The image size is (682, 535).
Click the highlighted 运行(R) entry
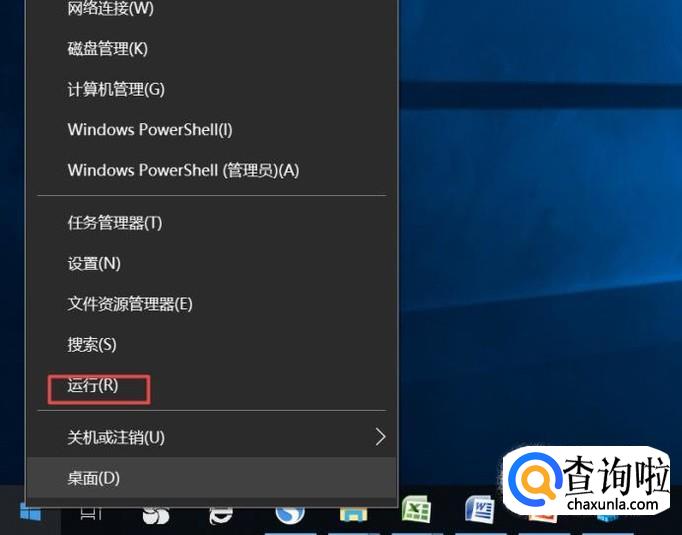tap(93, 385)
